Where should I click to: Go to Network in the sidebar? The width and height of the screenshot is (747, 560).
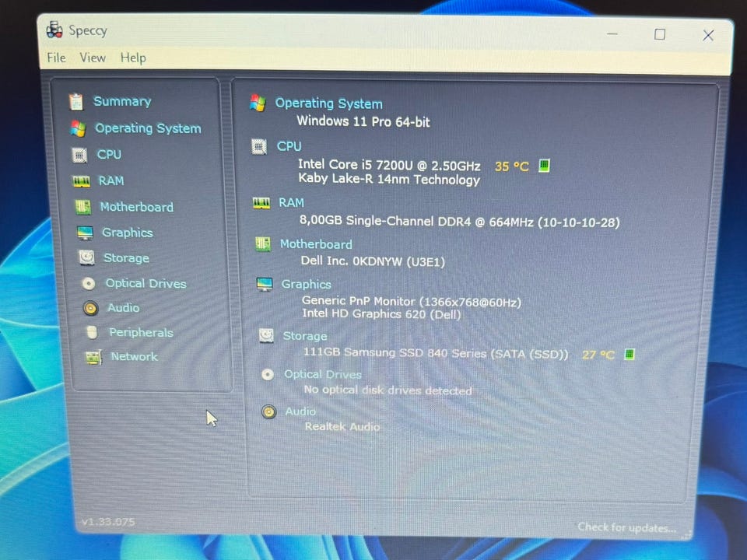click(135, 357)
